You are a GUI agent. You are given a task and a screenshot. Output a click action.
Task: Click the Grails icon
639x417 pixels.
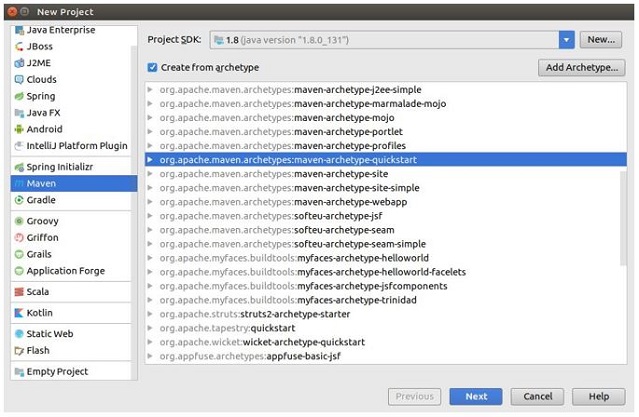[x=19, y=254]
